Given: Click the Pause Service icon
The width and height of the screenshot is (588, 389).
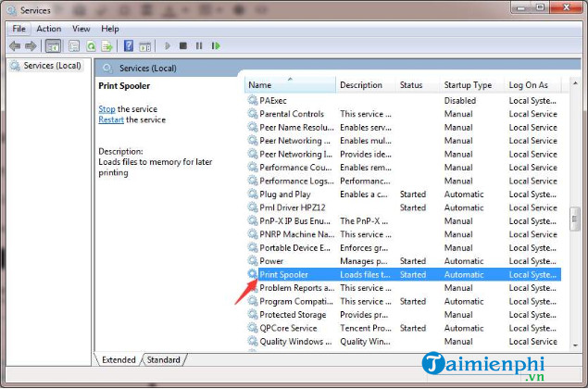Looking at the screenshot, I should 199,45.
